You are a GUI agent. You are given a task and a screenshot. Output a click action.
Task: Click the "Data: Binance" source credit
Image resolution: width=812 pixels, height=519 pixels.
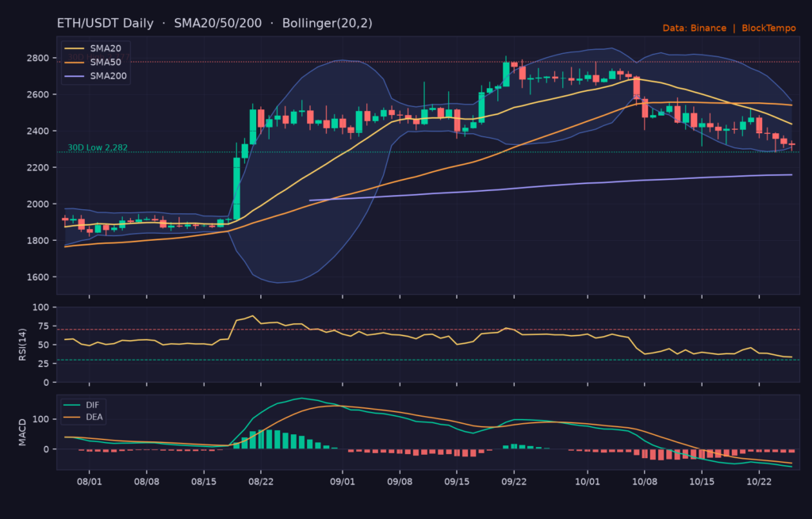[x=695, y=28]
